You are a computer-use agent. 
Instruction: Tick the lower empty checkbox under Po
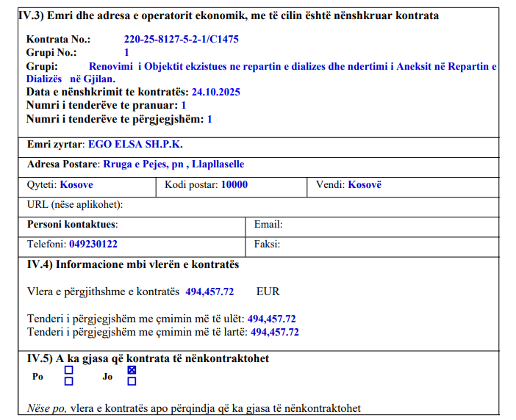(x=69, y=381)
